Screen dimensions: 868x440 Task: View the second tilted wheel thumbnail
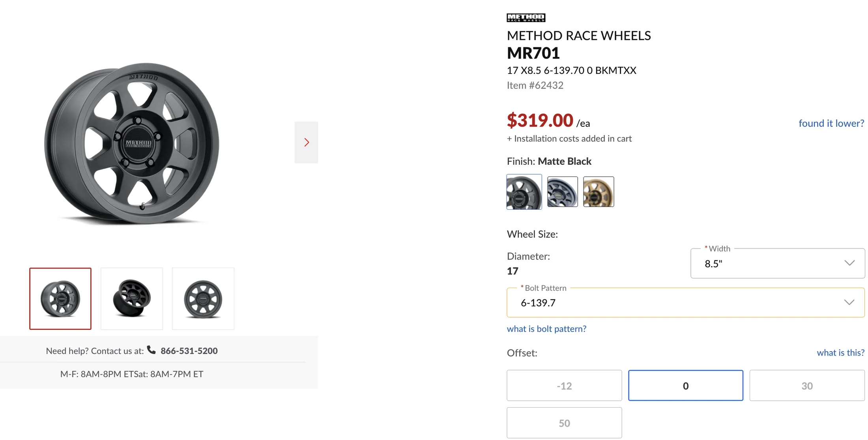tap(132, 299)
